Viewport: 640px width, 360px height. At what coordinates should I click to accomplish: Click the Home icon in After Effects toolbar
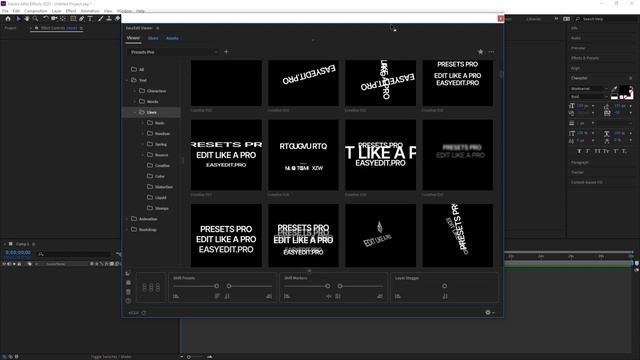pos(8,19)
